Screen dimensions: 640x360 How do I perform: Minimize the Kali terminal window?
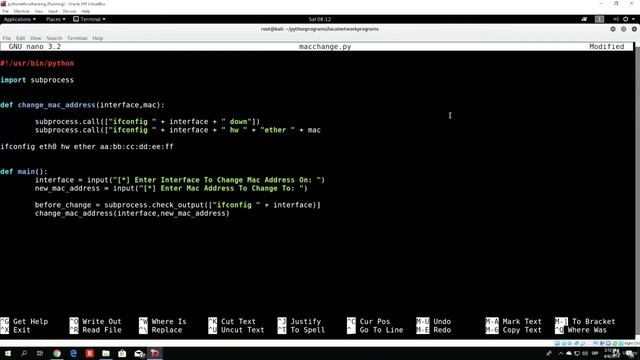pyautogui.click(x=613, y=29)
